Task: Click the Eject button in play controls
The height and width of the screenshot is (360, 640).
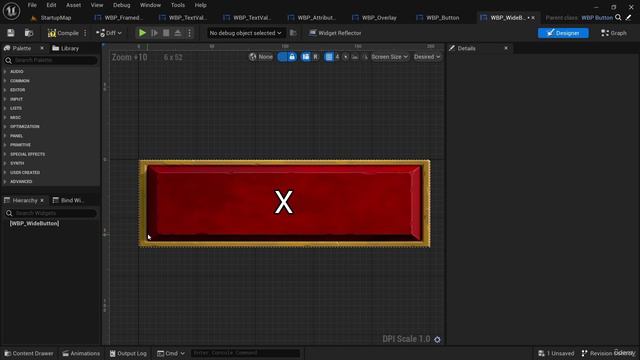Action: 178,33
